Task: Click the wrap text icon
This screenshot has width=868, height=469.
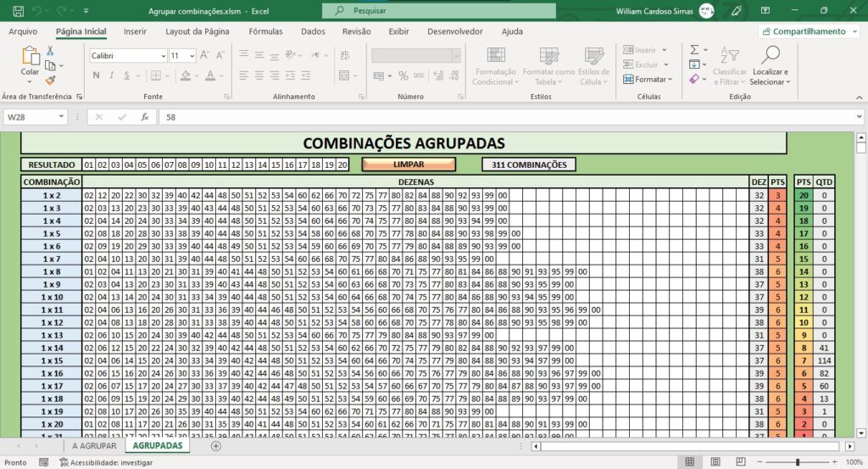Action: pyautogui.click(x=344, y=55)
